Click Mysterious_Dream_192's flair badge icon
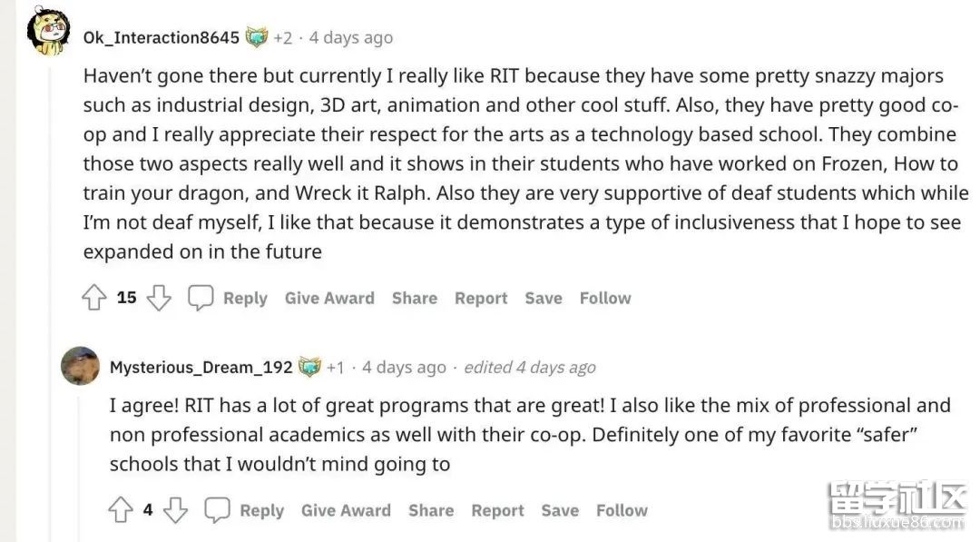 point(310,367)
